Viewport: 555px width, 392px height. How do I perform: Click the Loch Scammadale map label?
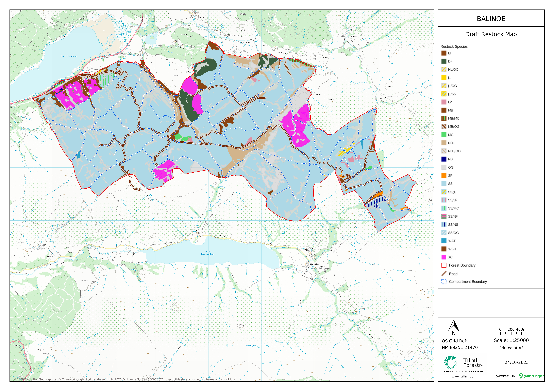[207, 253]
